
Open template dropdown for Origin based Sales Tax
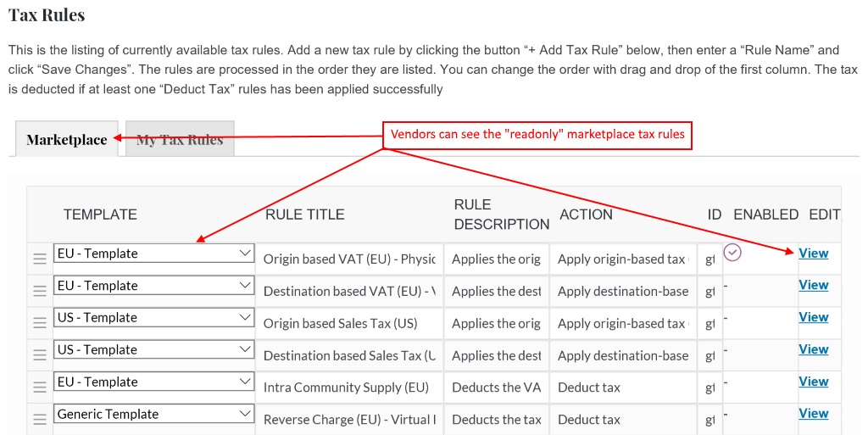tap(154, 318)
